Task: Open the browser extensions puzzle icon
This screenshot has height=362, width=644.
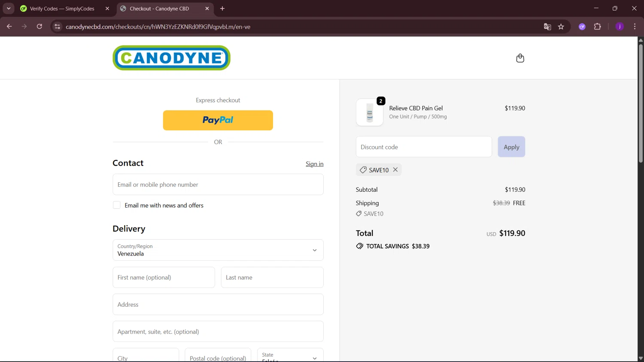Action: (597, 27)
